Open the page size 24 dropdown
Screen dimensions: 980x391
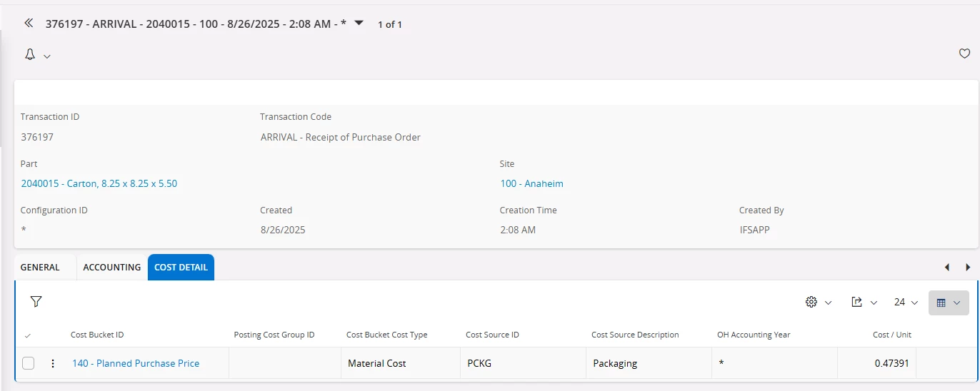click(x=906, y=303)
